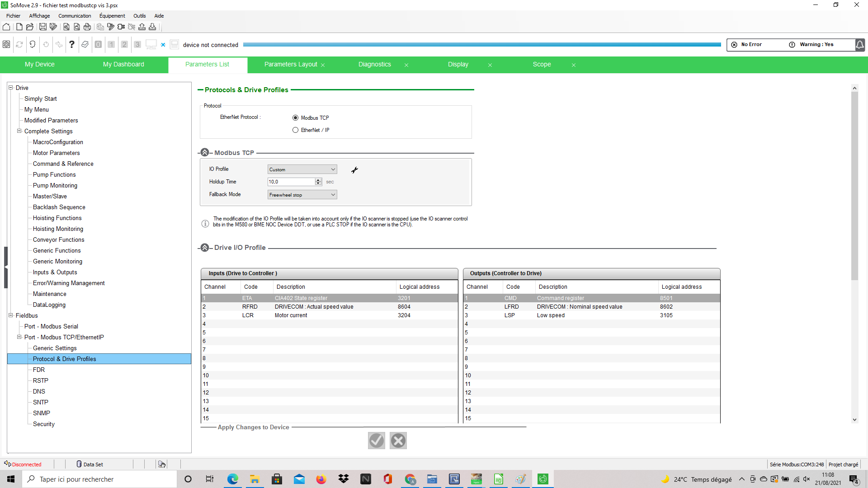Open the Communication menu
The height and width of the screenshot is (488, 868).
pyautogui.click(x=75, y=16)
